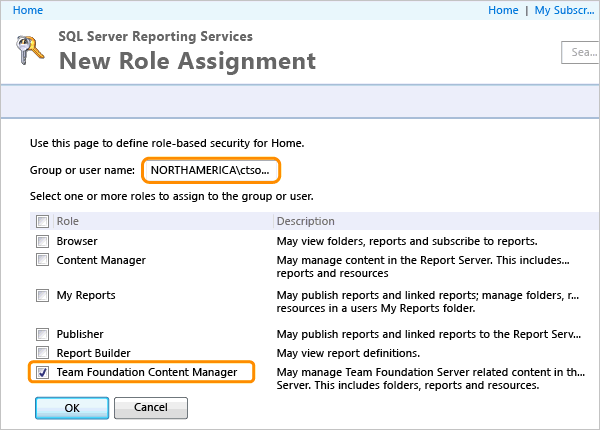Screen dimensions: 600x430
Task: Click the Description column header
Action: [x=305, y=221]
